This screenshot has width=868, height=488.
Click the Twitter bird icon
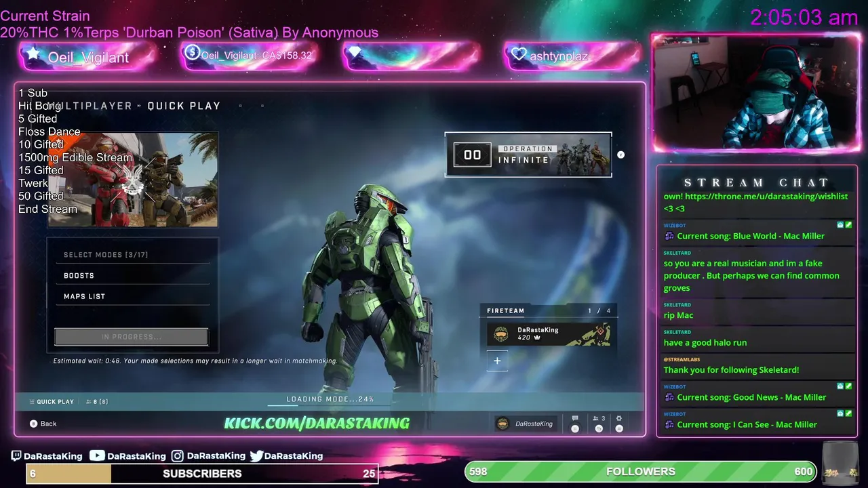tap(256, 456)
